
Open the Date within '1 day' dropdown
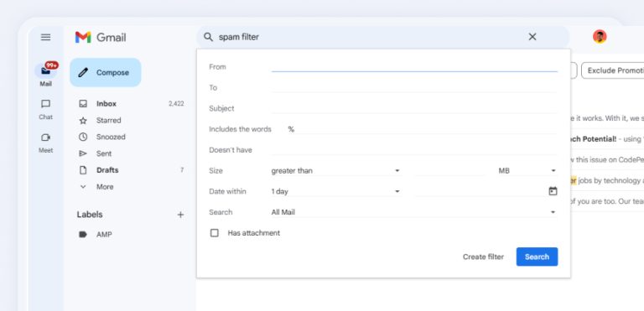[335, 191]
